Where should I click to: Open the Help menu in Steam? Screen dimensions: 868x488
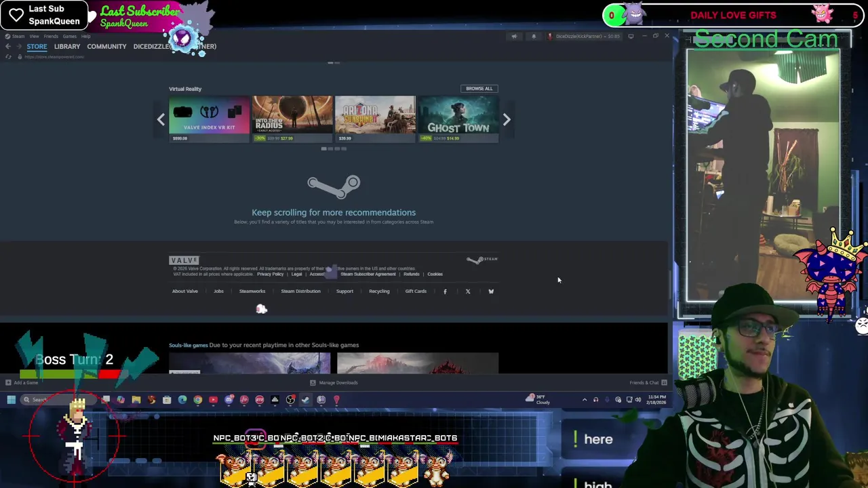tap(85, 36)
